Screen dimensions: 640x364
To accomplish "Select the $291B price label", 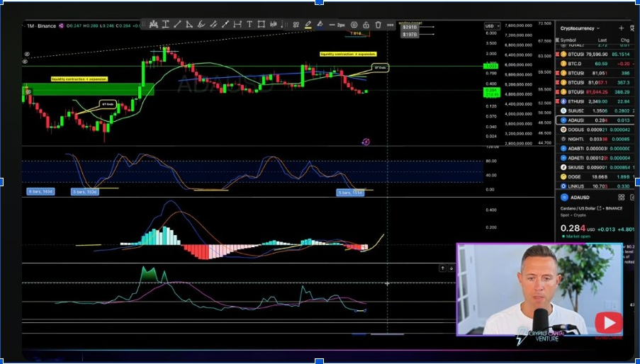I will 410,28.
